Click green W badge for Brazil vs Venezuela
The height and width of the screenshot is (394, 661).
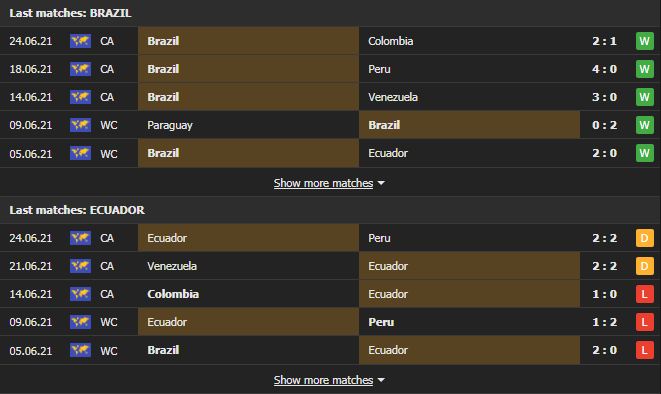point(645,97)
